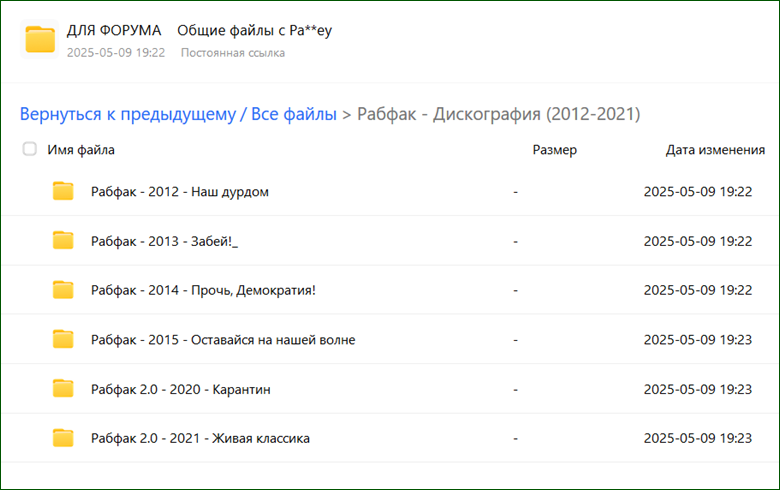Toggle the select-all checkbox near Имя файла
780x490 pixels.
pyautogui.click(x=30, y=149)
